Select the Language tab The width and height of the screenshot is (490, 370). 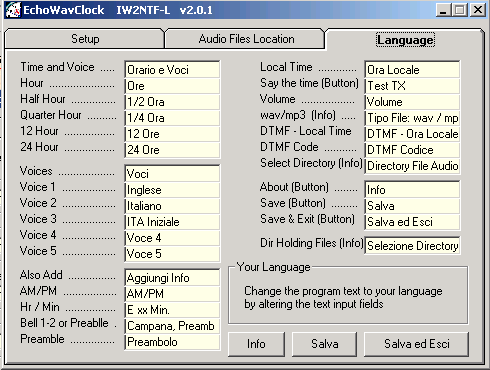(x=405, y=40)
